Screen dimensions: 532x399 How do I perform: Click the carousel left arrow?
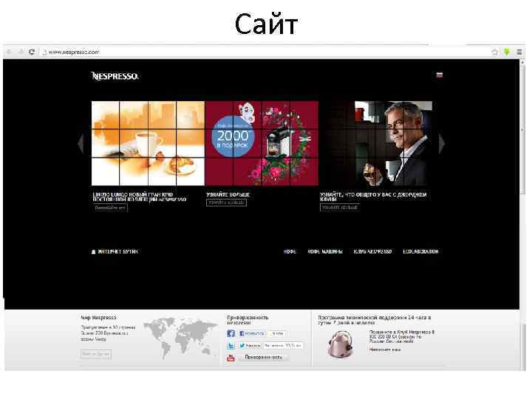[x=81, y=143]
